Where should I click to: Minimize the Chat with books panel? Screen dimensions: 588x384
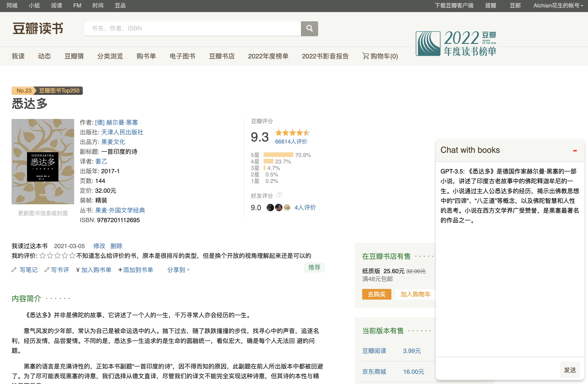[x=575, y=150]
